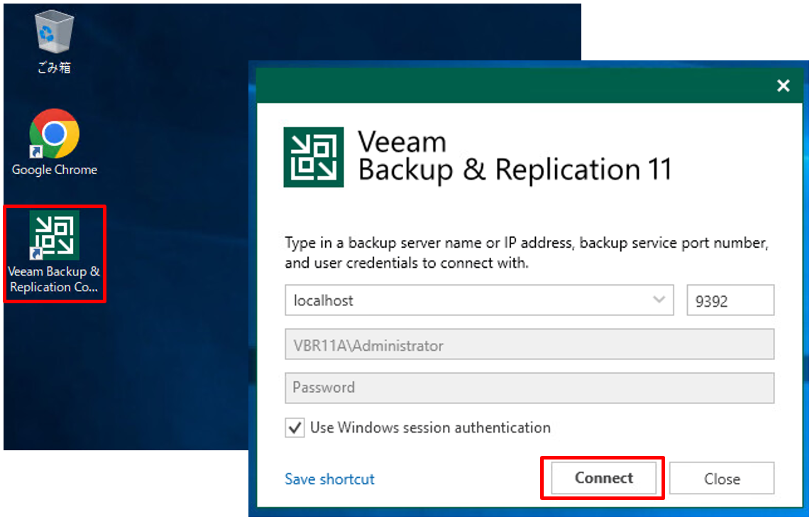Launch Google Chrome from the desktop

tap(55, 142)
